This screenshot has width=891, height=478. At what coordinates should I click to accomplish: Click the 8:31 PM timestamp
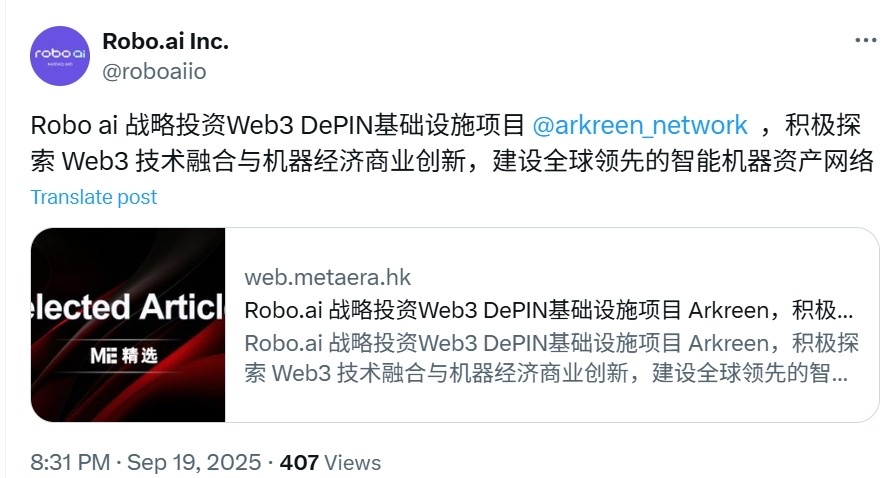[x=70, y=462]
